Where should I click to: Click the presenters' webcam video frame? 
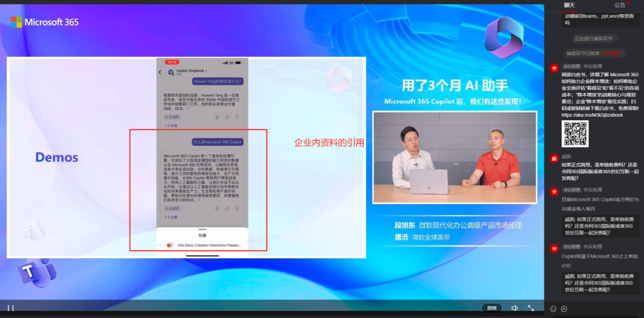click(454, 158)
